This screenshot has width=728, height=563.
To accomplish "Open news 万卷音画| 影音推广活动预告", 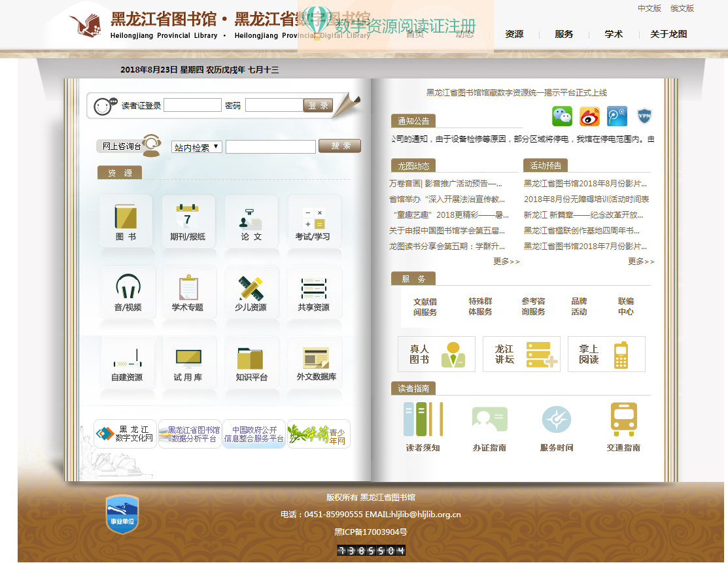I will (x=445, y=183).
